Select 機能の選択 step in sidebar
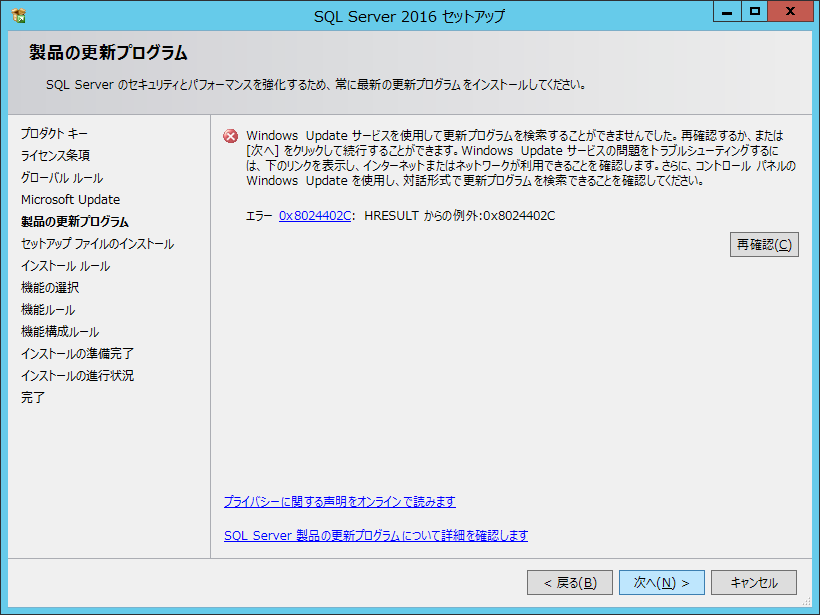This screenshot has width=820, height=615. (50, 287)
